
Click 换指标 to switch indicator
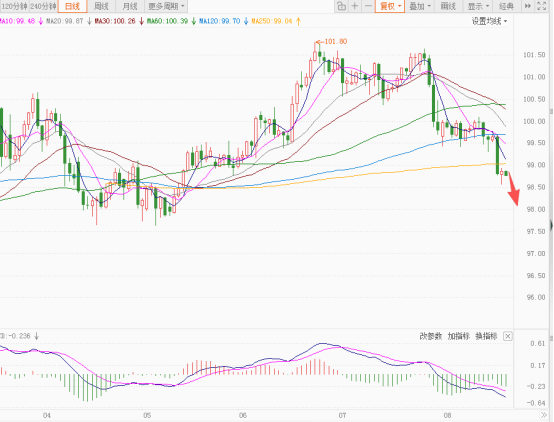tap(487, 336)
